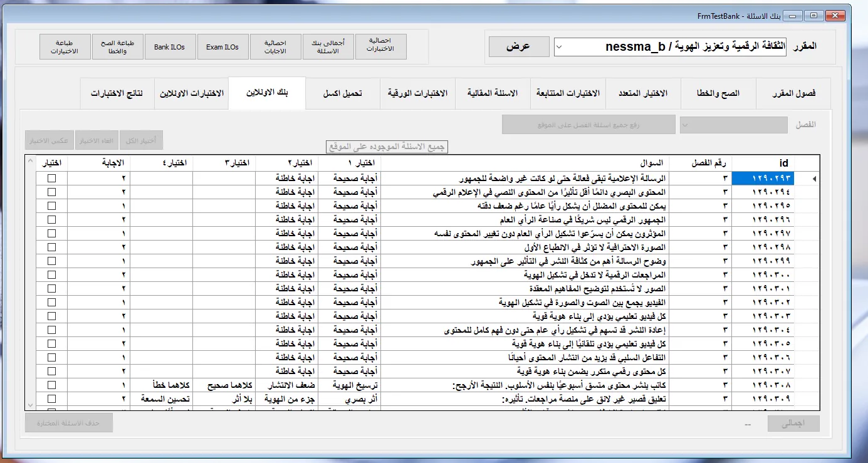
Task: Click question 'الفيديو يجمع بين الصوت والصورة في تشكيل الهوية'
Action: [x=582, y=302]
